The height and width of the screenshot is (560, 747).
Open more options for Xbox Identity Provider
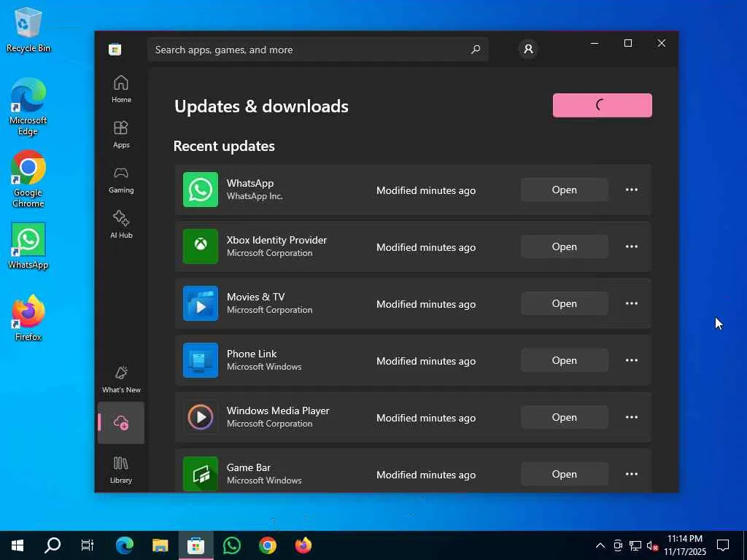tap(631, 246)
